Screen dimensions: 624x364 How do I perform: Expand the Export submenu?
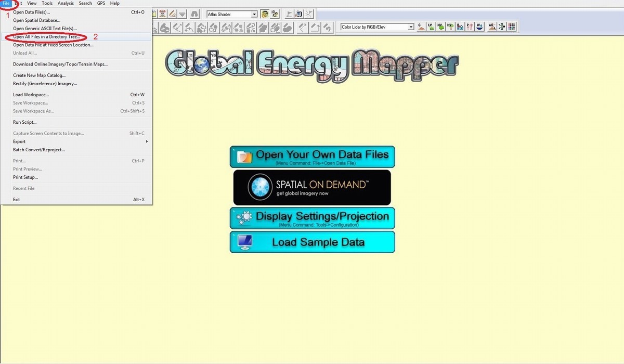click(x=80, y=141)
